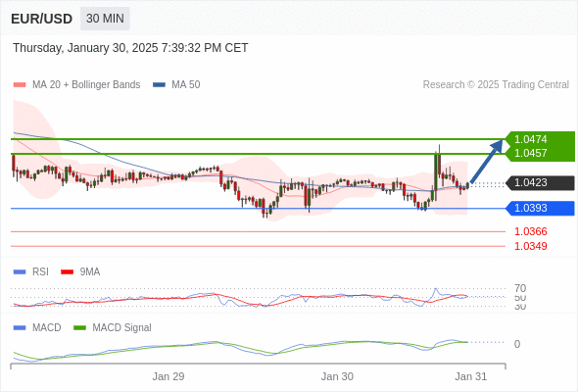Click the blue RSI legend swatch

(x=20, y=272)
